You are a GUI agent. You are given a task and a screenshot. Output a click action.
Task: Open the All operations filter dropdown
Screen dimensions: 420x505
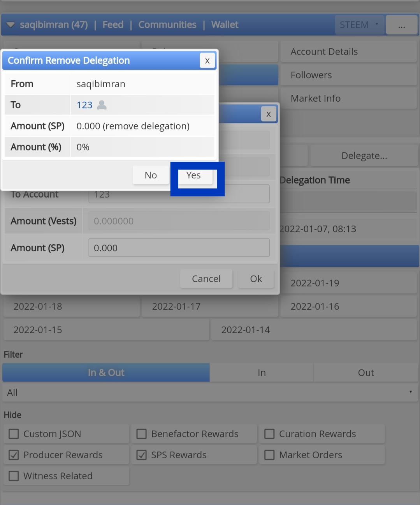[x=210, y=392]
